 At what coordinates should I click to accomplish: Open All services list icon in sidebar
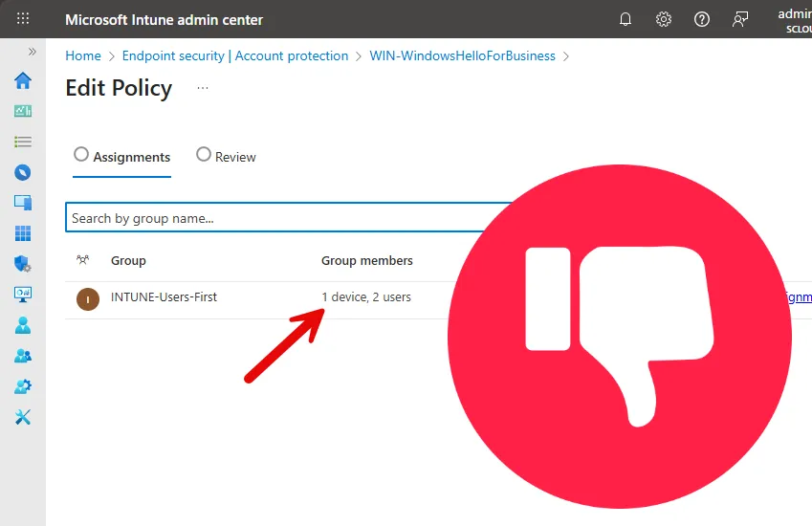point(23,142)
